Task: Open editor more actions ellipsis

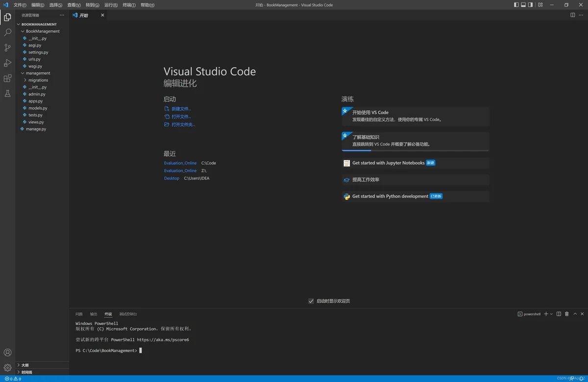Action: pos(581,15)
